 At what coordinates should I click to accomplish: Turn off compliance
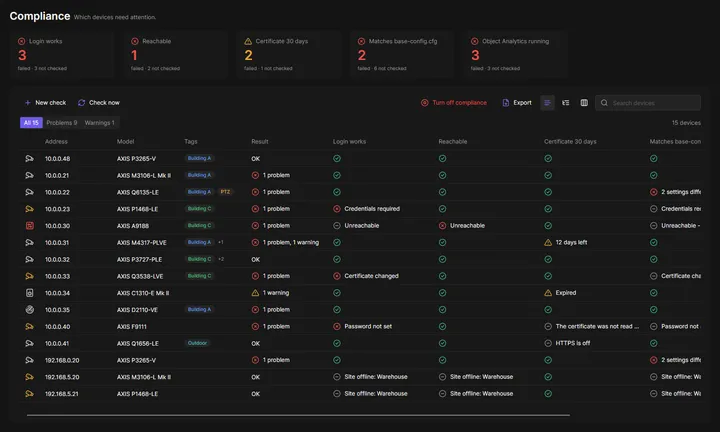(x=454, y=103)
